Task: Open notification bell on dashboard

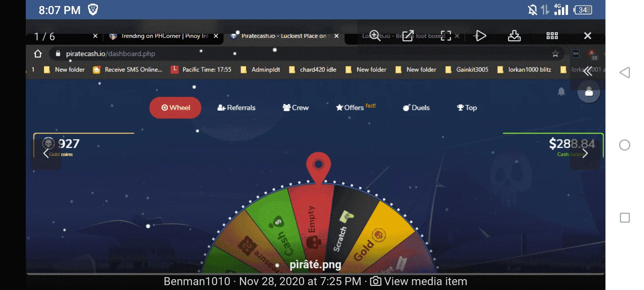Action: click(561, 92)
